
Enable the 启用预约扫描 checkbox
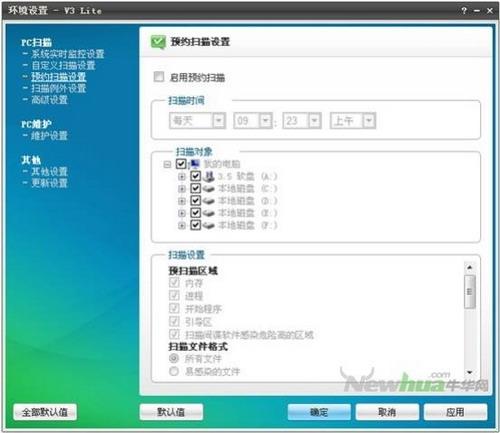pos(159,77)
